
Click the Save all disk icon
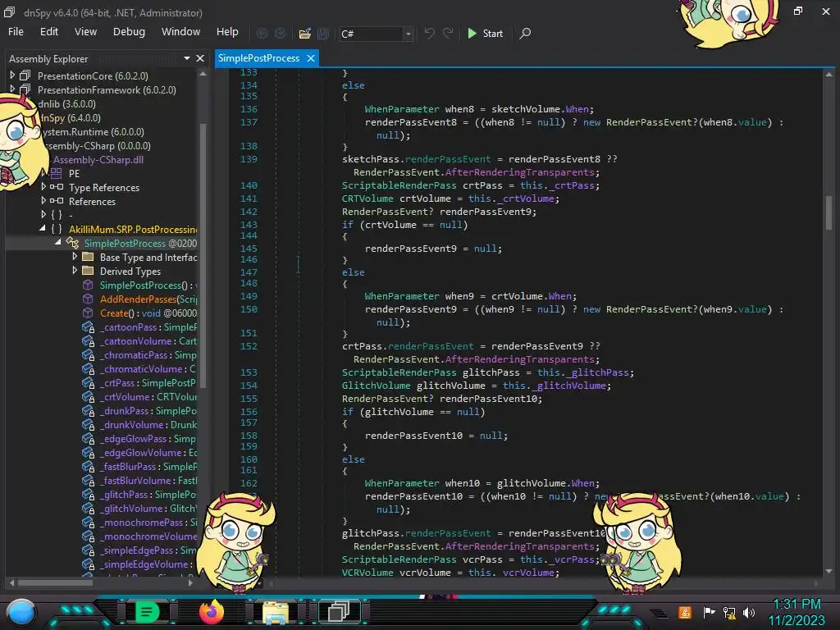pos(323,34)
